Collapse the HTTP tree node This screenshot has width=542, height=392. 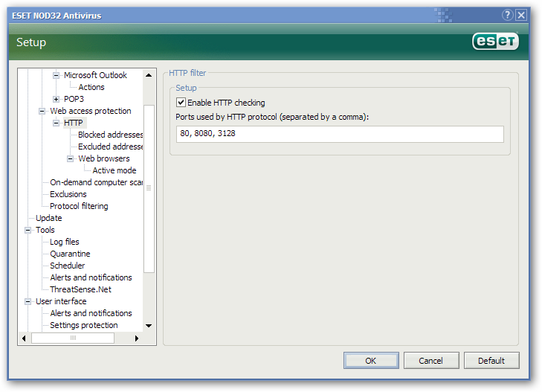coord(56,123)
